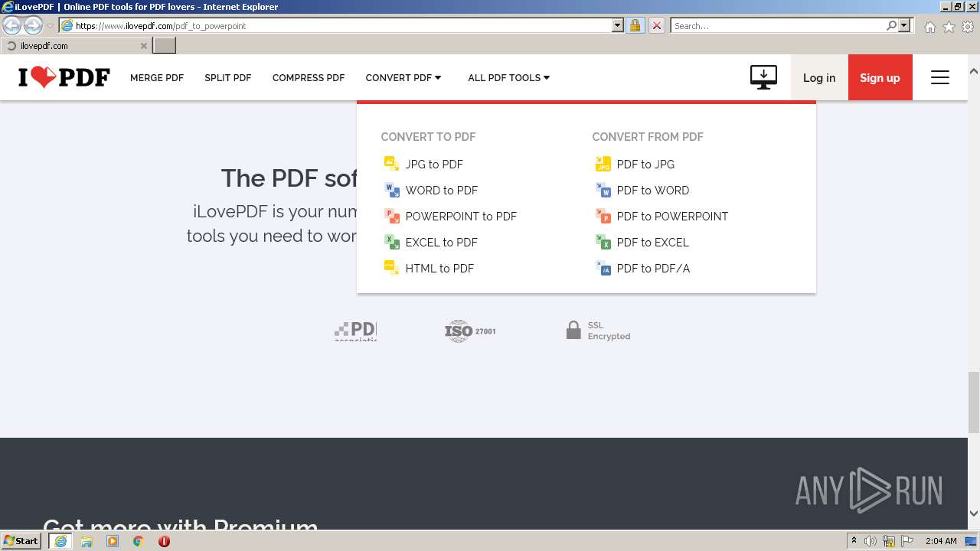
Task: Click the PDF to JPG icon
Action: point(603,164)
